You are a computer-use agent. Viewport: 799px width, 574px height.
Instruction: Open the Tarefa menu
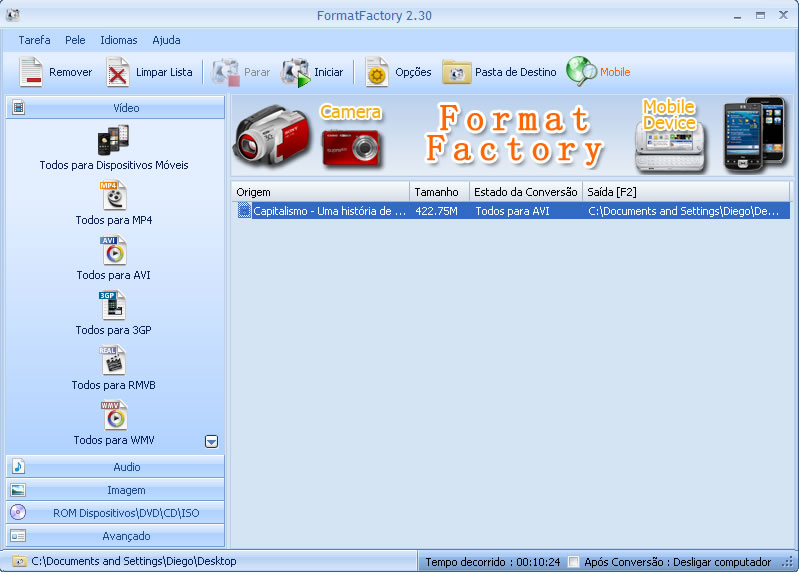point(35,40)
